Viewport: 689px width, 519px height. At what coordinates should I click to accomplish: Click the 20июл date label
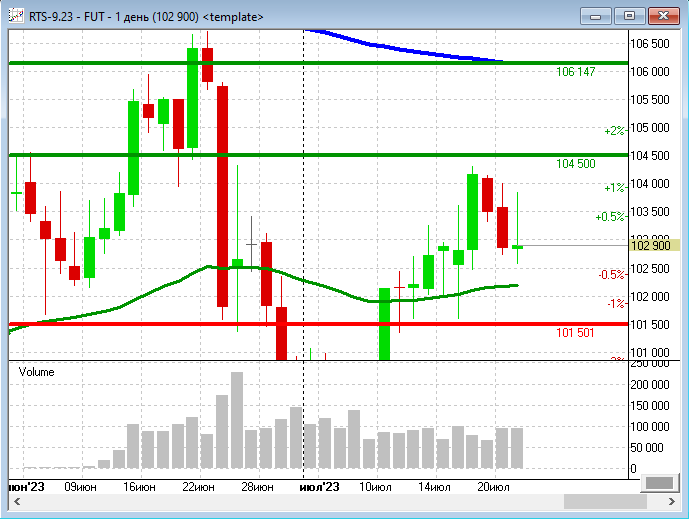pos(493,487)
